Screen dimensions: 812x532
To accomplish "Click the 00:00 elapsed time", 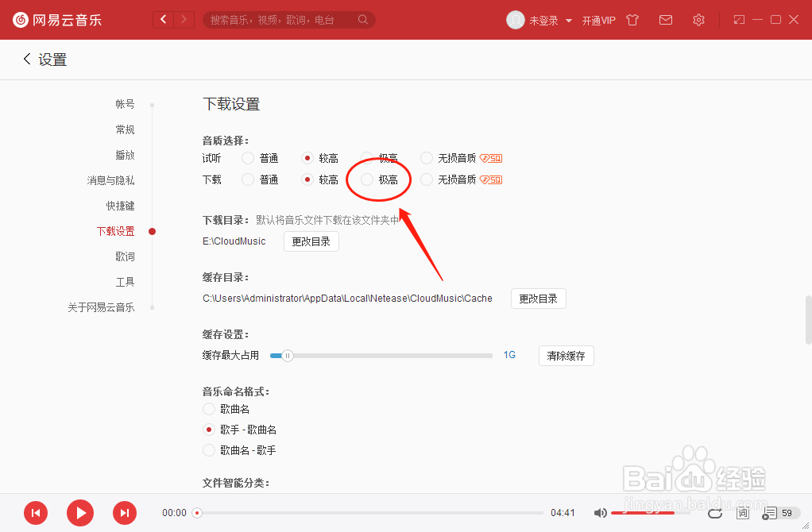I will tap(174, 513).
